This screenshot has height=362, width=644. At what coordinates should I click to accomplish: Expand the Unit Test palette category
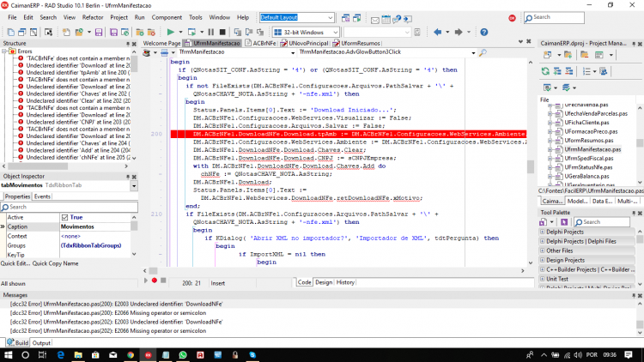point(542,279)
